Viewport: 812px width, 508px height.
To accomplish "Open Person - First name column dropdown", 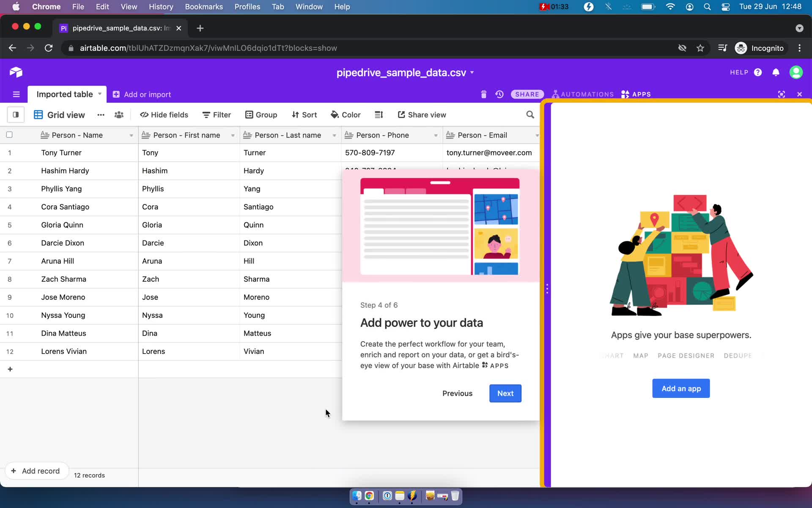I will pyautogui.click(x=233, y=135).
